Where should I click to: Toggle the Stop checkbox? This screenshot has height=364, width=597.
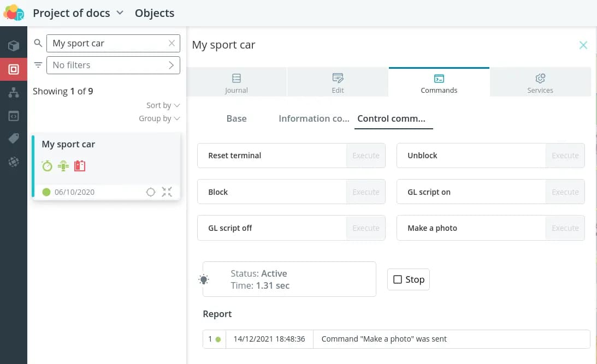[398, 279]
